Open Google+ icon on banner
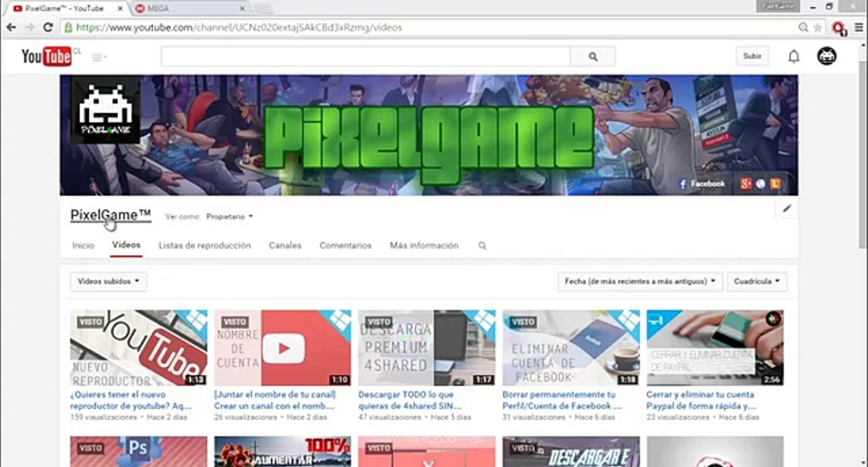Image resolution: width=868 pixels, height=467 pixels. (746, 184)
